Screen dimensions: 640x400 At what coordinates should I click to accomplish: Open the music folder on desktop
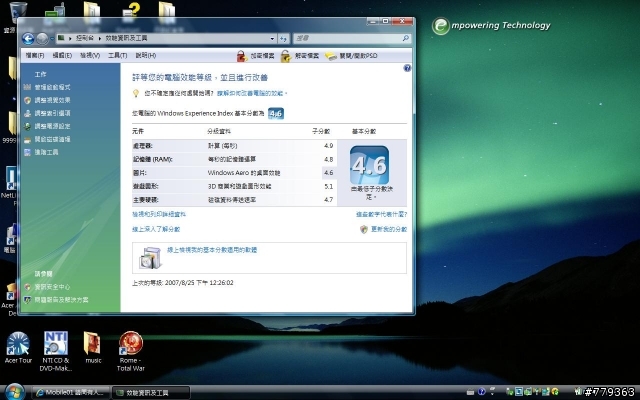tap(93, 348)
